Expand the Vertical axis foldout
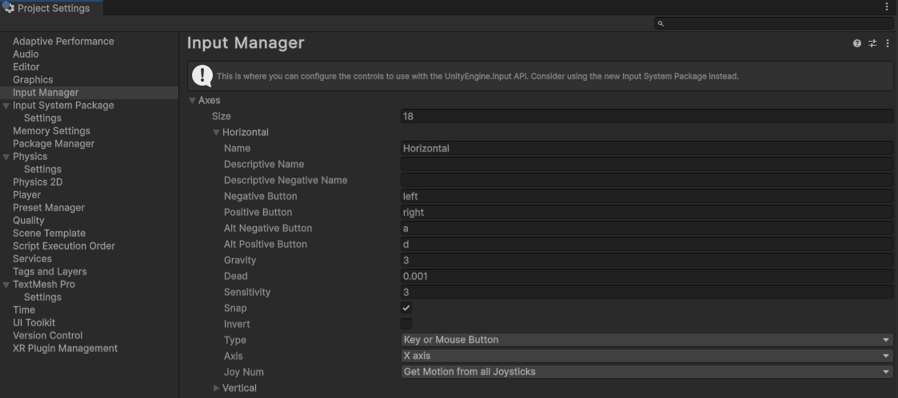Screen dimensions: 898x398 (x=216, y=388)
